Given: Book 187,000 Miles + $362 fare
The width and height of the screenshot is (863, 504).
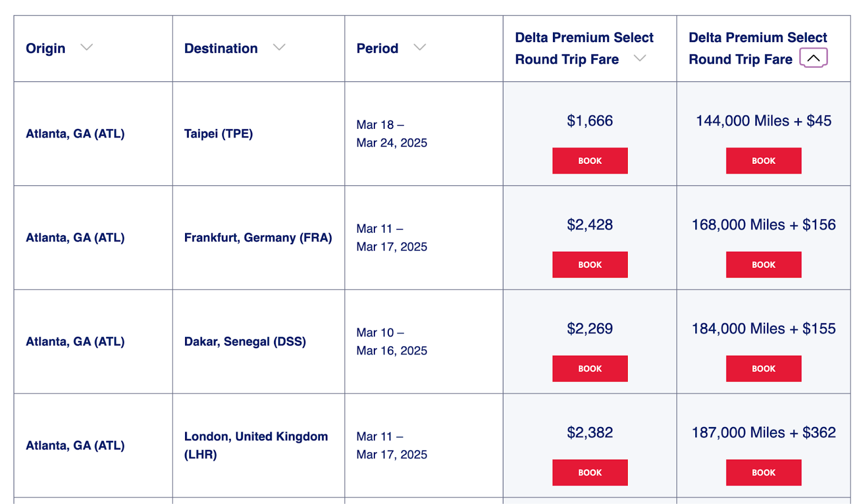Looking at the screenshot, I should pyautogui.click(x=763, y=473).
